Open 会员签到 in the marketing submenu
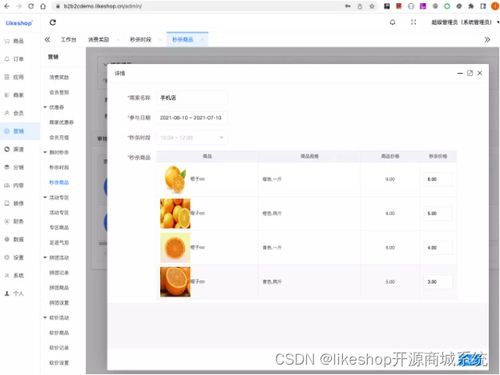 pyautogui.click(x=59, y=92)
